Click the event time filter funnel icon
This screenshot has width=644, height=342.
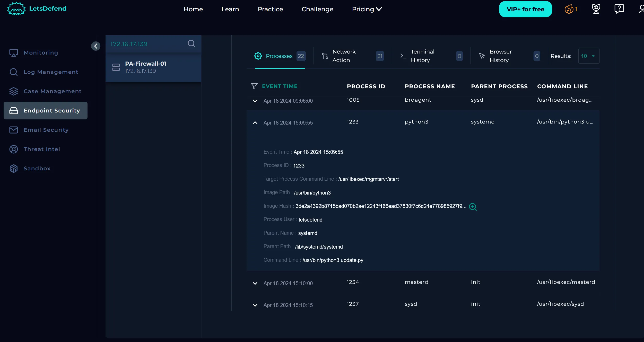tap(254, 86)
